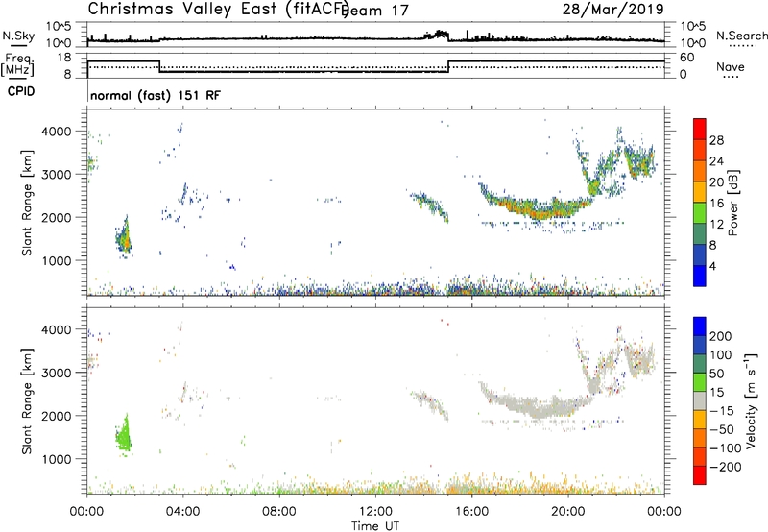The image size is (768, 532).
Task: Click the date '28/Mar/2019'
Action: [x=613, y=9]
